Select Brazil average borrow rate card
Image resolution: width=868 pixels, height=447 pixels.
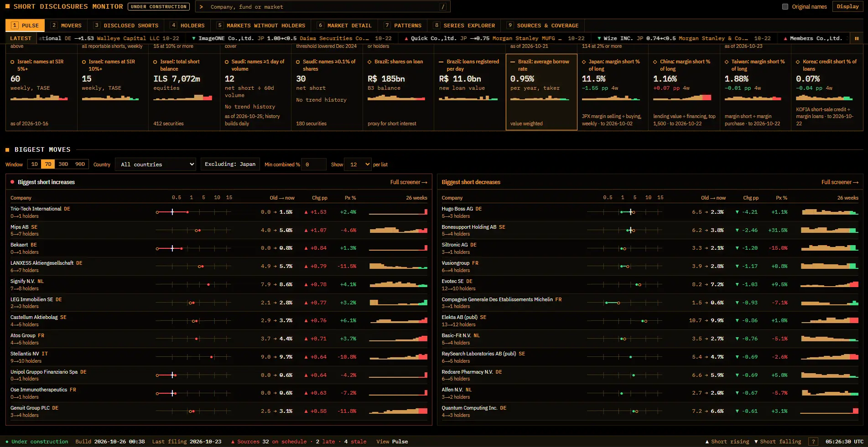coord(541,92)
